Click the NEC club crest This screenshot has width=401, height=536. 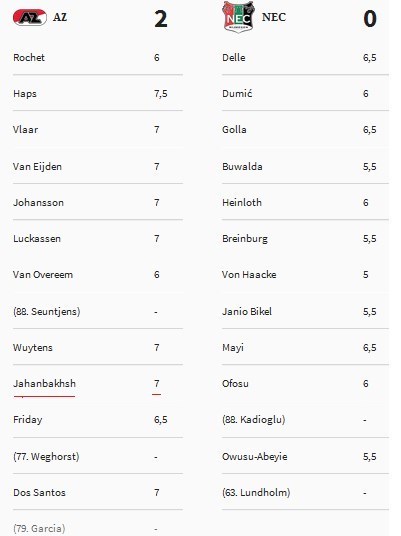pos(238,17)
